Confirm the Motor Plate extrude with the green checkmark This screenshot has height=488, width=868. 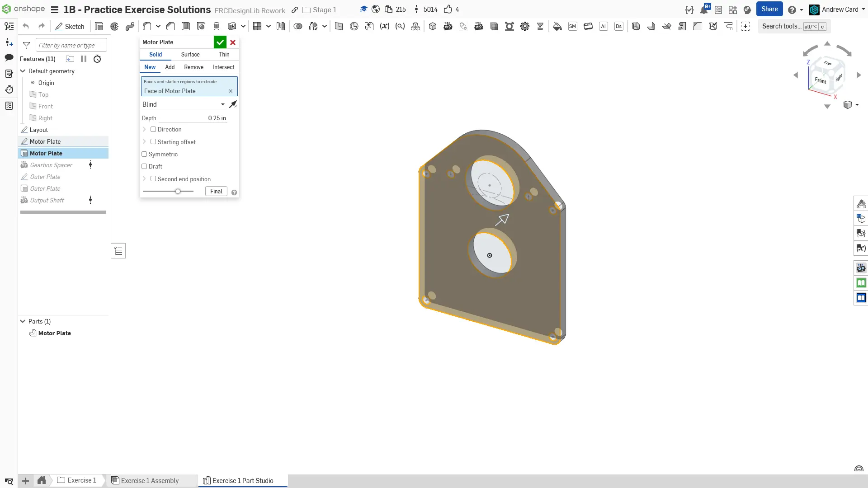(220, 42)
